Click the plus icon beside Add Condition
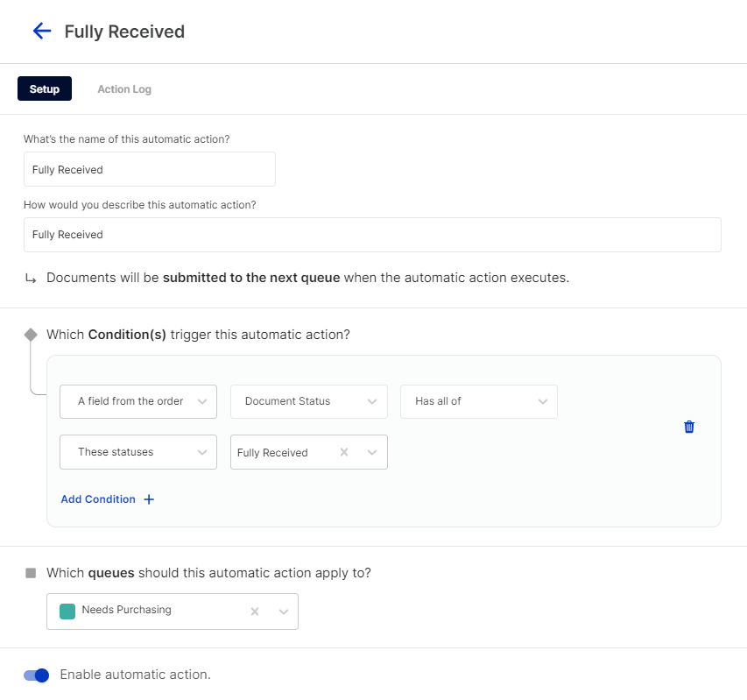The image size is (747, 700). 149,499
